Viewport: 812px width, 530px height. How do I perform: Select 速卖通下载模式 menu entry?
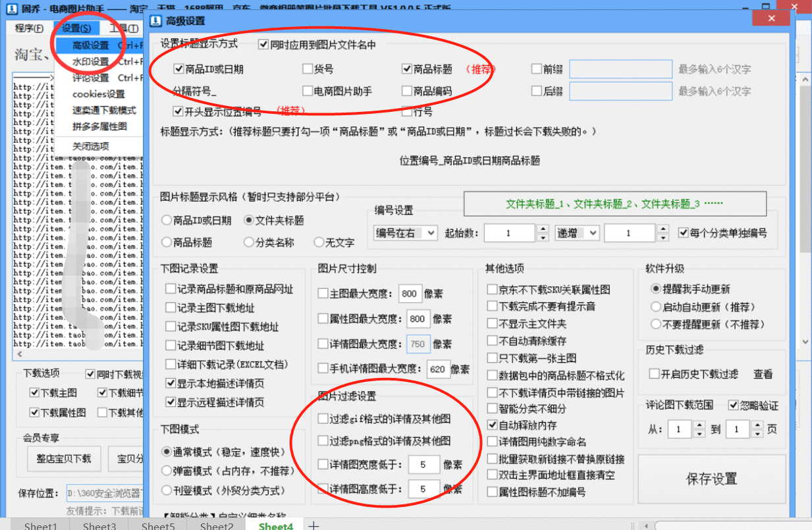point(104,111)
